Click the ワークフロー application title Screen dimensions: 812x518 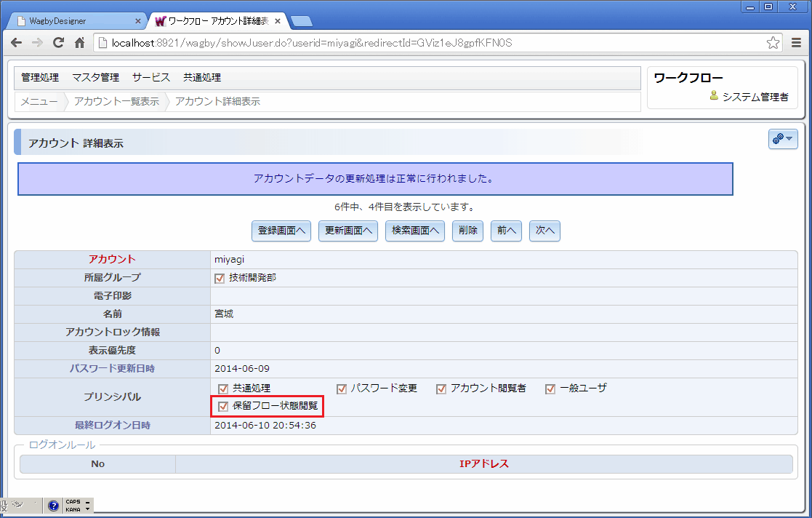click(x=688, y=78)
